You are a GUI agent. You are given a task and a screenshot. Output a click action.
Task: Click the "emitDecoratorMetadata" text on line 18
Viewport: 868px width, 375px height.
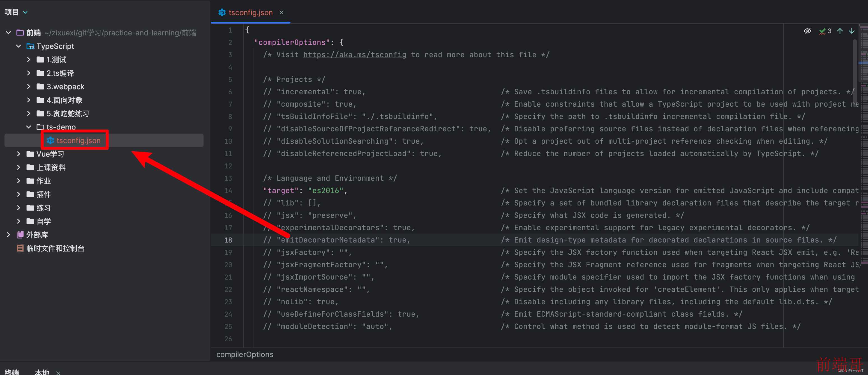point(330,240)
